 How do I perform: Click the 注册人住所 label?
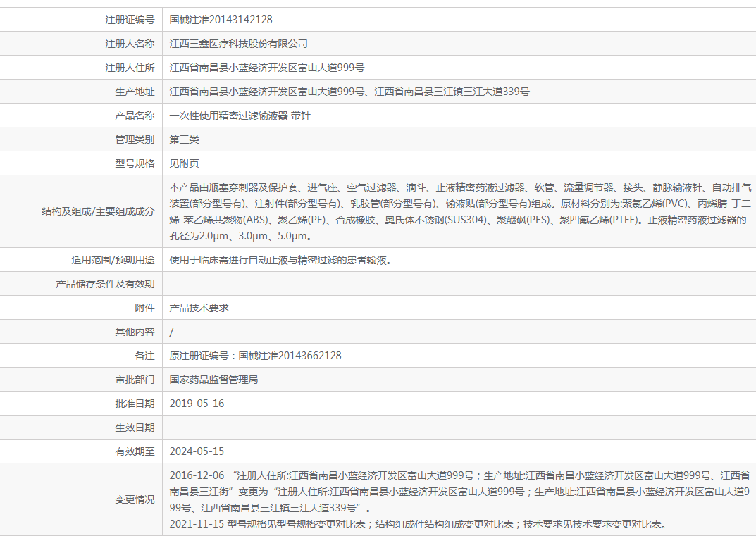[130, 68]
